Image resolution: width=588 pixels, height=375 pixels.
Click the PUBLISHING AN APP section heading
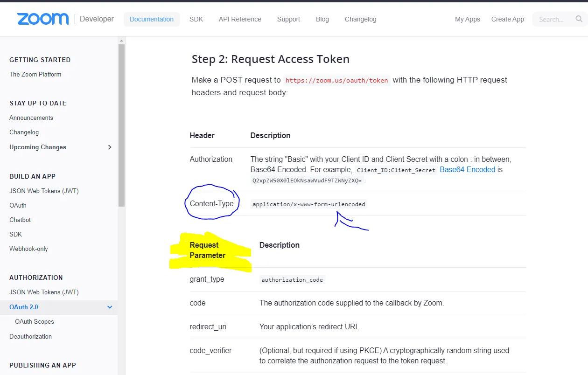(x=42, y=365)
